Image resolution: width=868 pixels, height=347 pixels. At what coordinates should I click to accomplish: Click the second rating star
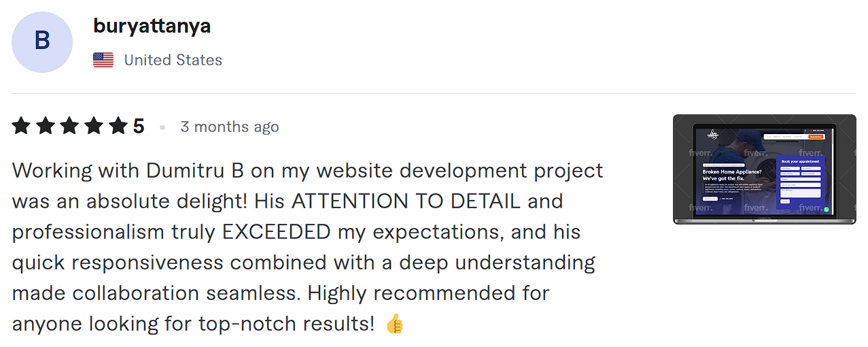tap(46, 126)
